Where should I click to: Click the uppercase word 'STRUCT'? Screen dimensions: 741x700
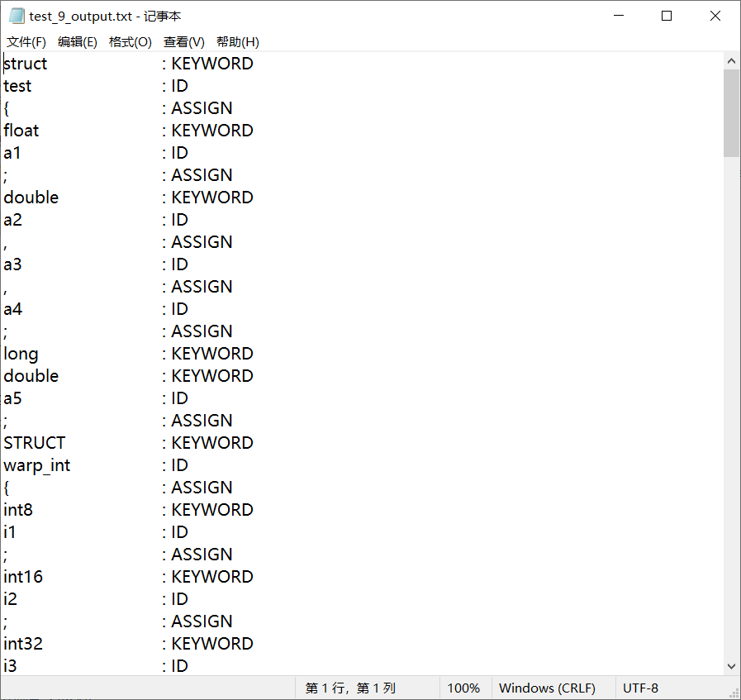tap(35, 443)
